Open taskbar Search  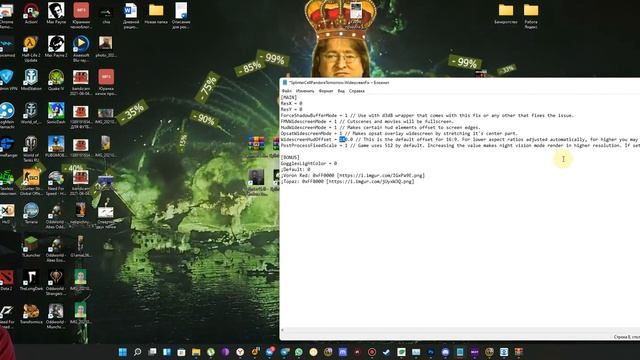click(138, 352)
